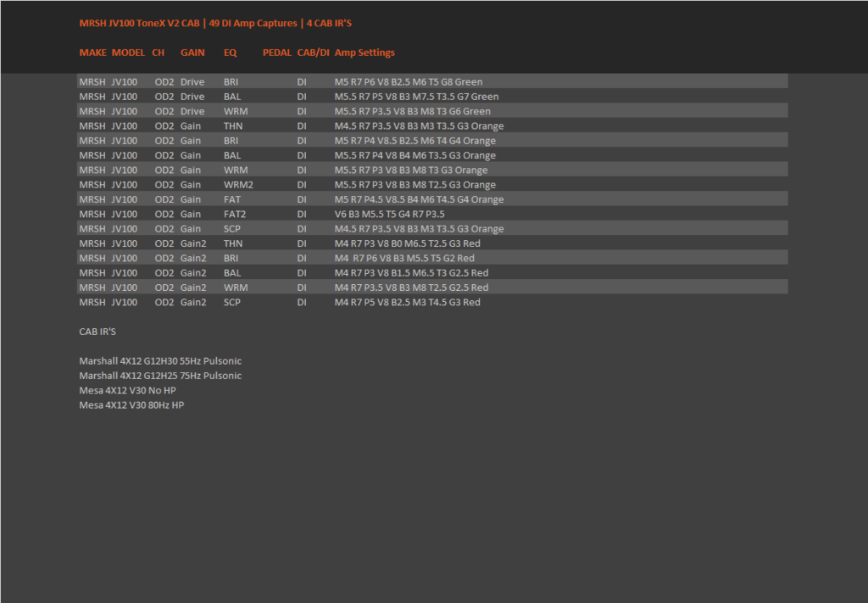The image size is (868, 603).
Task: Select "Mesa 4X12 V30 No HP"
Action: (127, 390)
